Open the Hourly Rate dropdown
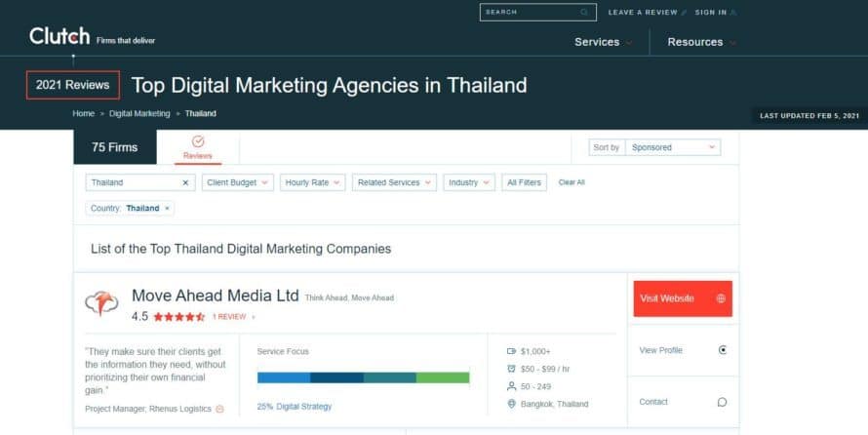 click(313, 182)
